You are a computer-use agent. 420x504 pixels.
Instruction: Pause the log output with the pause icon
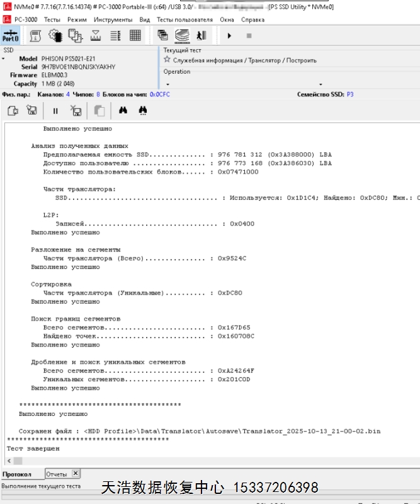point(55,111)
